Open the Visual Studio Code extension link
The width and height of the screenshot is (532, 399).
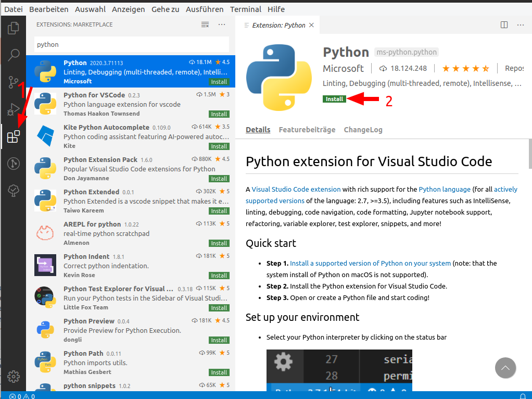pos(296,189)
